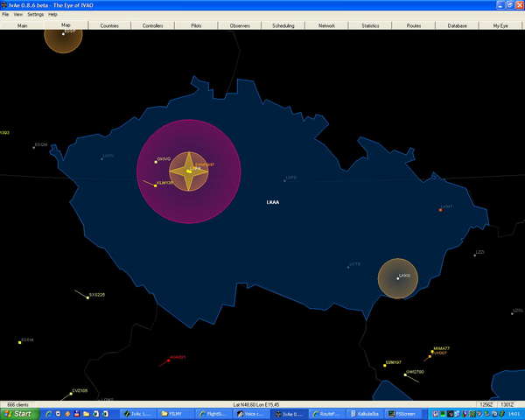Select aircraft SXS226 marker
Viewport: 525px width, 420px height.
[x=87, y=297]
